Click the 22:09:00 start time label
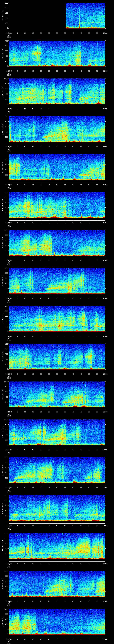 (x=9, y=33)
